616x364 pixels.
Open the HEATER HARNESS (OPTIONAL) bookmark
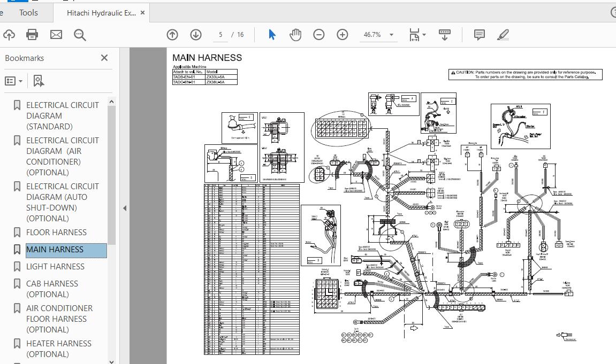(x=58, y=348)
